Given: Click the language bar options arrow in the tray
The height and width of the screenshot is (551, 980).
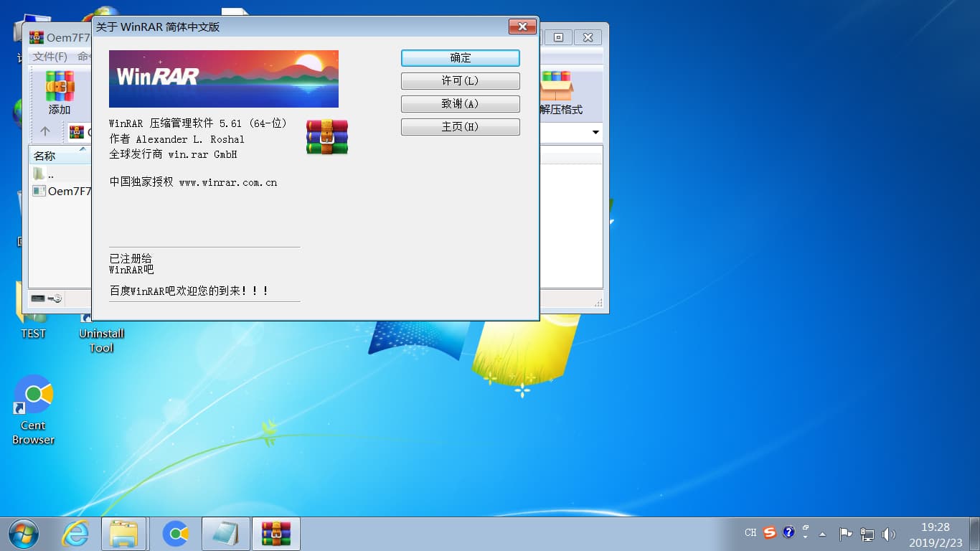Looking at the screenshot, I should pos(806,536).
